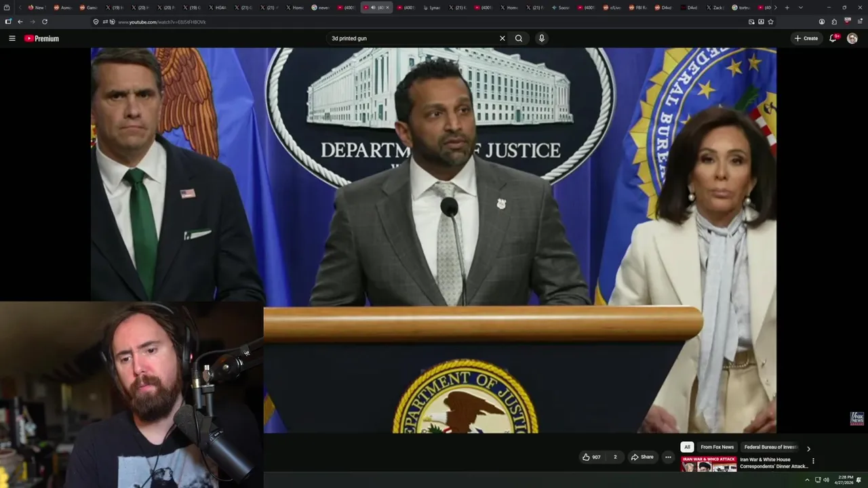Image resolution: width=868 pixels, height=488 pixels.
Task: Like the video with 907 likes
Action: pos(591,457)
